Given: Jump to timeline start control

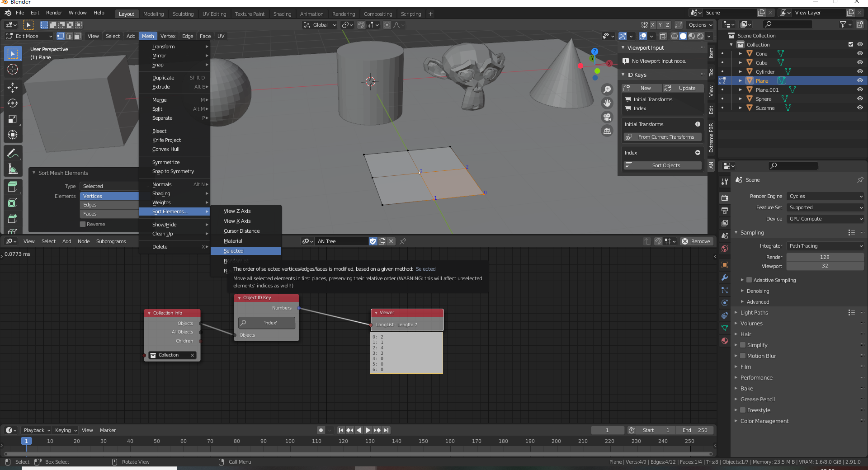Looking at the screenshot, I should [341, 430].
